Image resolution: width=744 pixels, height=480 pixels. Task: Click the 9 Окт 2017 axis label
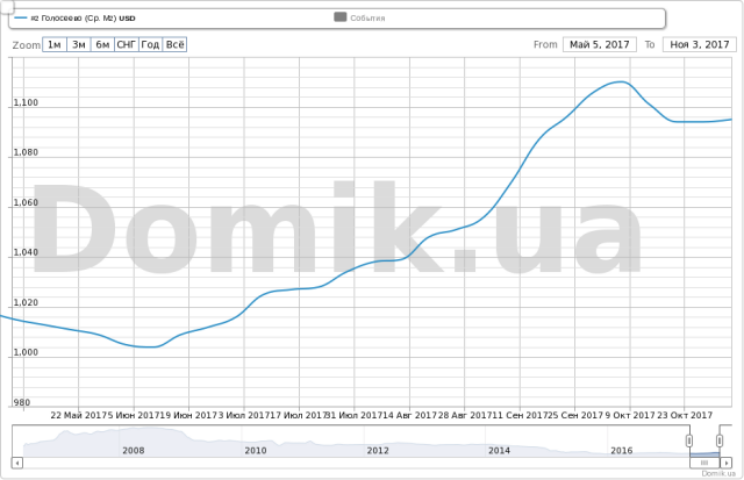[x=630, y=415]
